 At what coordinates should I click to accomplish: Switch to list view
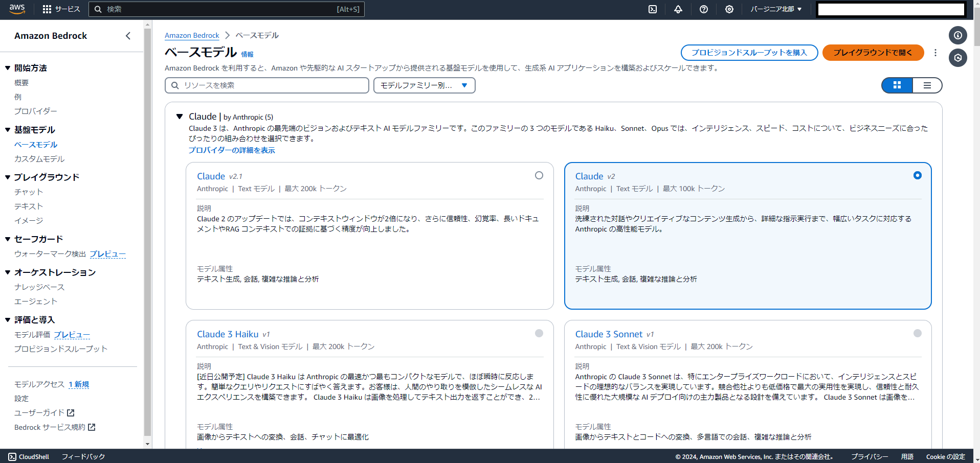pyautogui.click(x=927, y=85)
